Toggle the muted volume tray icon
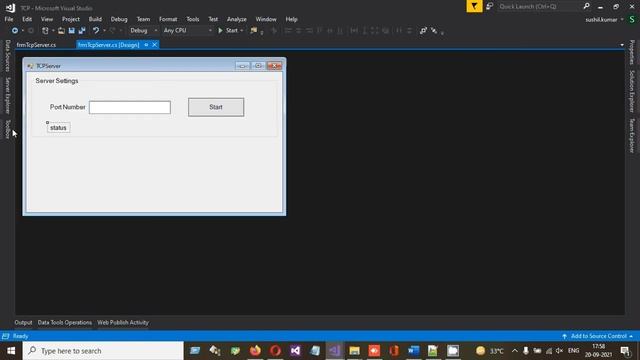The height and width of the screenshot is (360, 640). point(560,351)
